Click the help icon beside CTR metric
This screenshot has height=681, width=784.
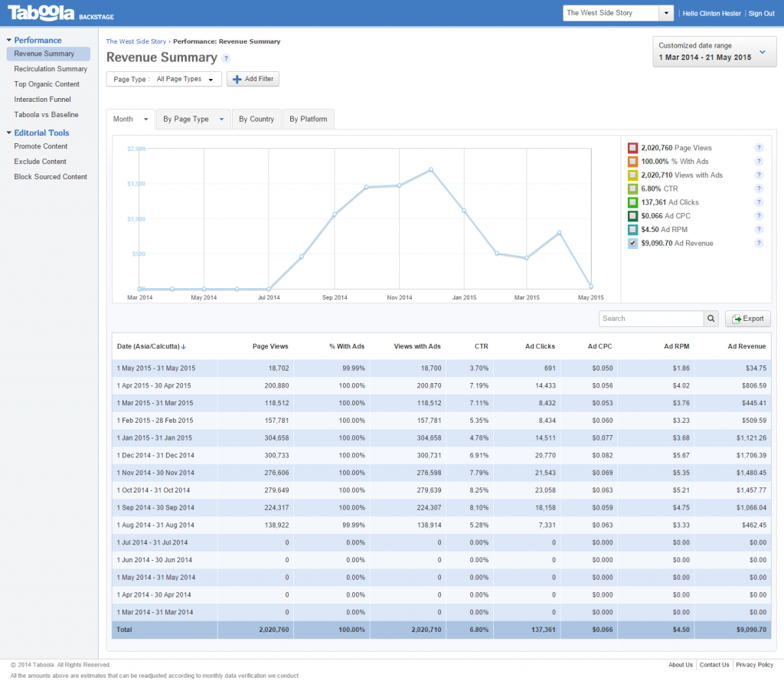[x=759, y=188]
